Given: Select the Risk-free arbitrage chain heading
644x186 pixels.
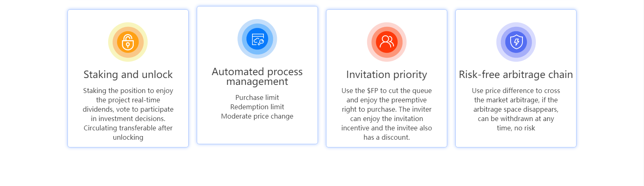Looking at the screenshot, I should 516,74.
